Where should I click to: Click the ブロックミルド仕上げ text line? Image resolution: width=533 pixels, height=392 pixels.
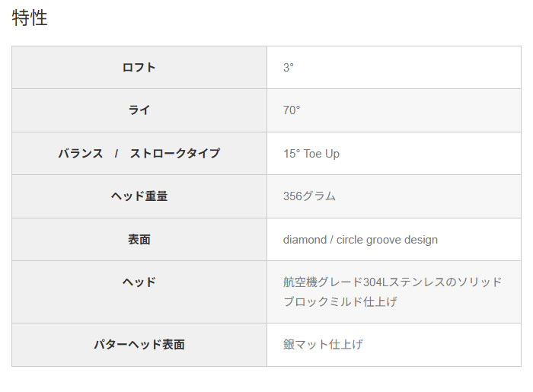coord(340,301)
